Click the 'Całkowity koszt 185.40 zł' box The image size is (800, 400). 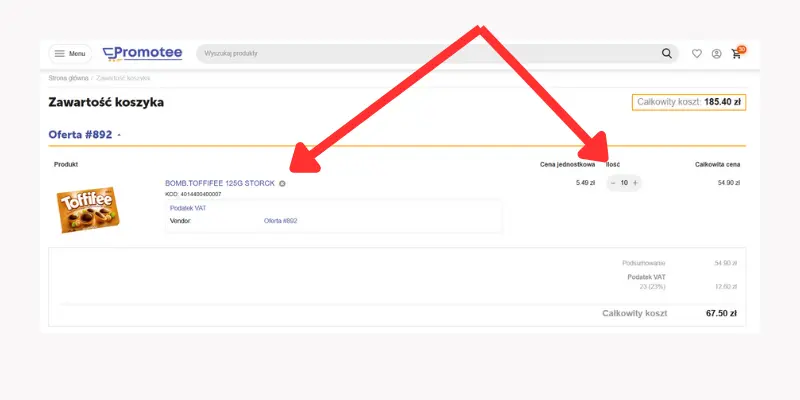coord(688,102)
